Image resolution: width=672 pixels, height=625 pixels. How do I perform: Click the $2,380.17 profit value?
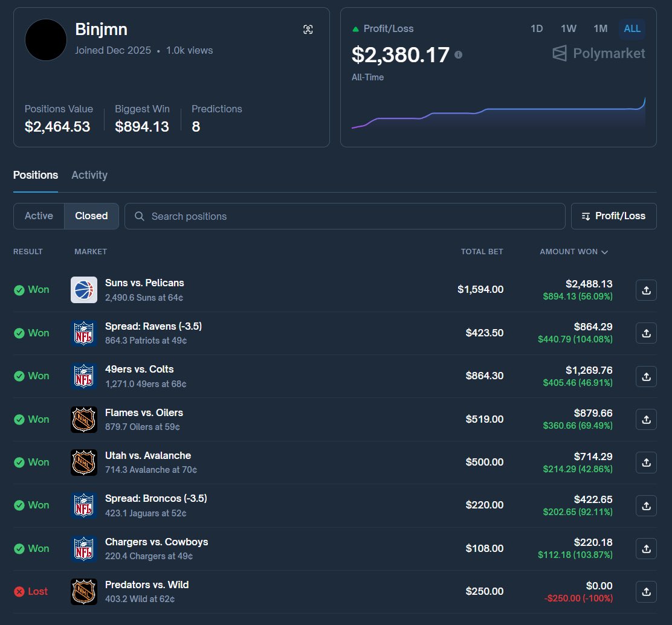[x=400, y=55]
